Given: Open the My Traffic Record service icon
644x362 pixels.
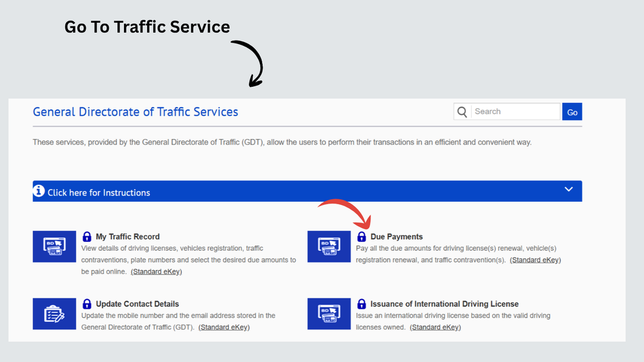Looking at the screenshot, I should (54, 246).
